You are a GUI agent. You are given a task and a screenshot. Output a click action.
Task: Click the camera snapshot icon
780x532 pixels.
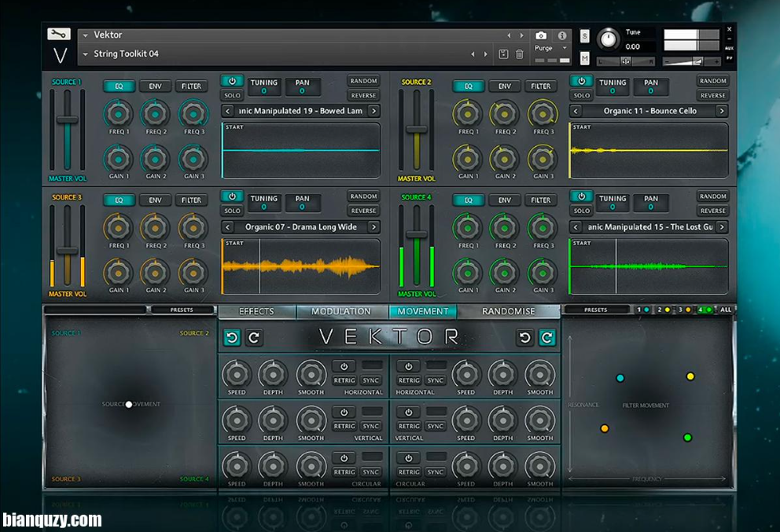pyautogui.click(x=541, y=35)
